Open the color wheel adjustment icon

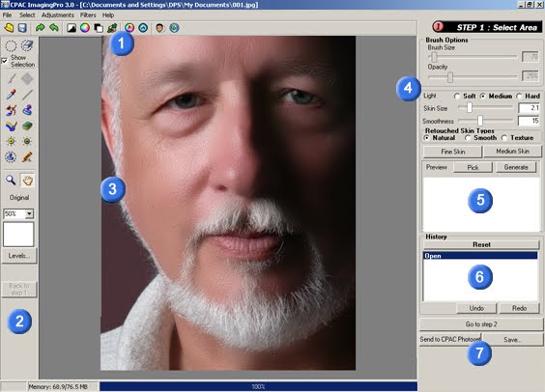point(85,28)
